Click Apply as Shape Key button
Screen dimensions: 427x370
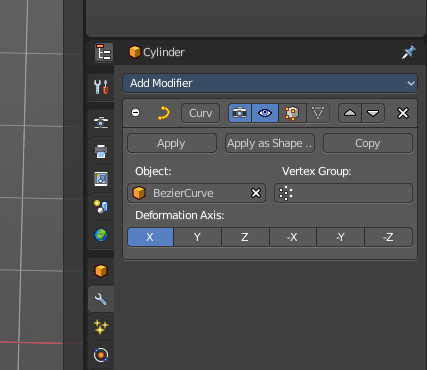coord(270,143)
